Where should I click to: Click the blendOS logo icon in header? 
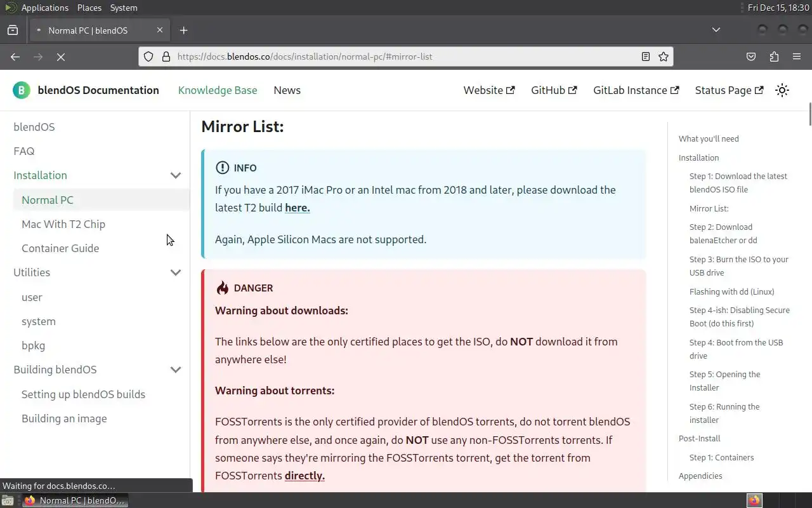click(x=22, y=90)
